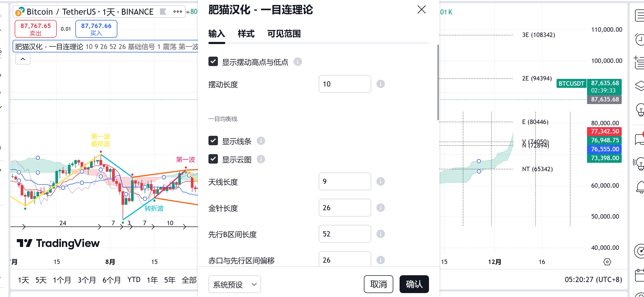Confirm settings with 确认 button

pos(414,284)
